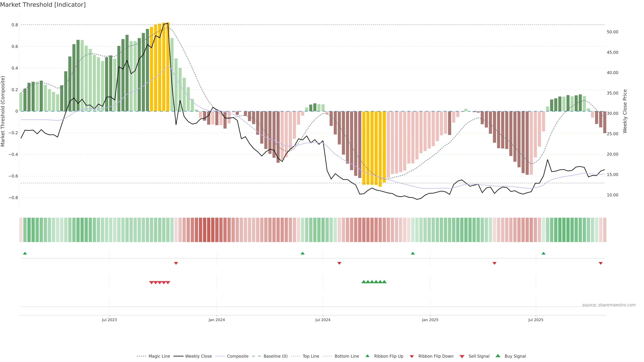Viewport: 644px width, 362px height.
Task: Click ribbon flip-up marker near July 2025
Action: tap(543, 253)
